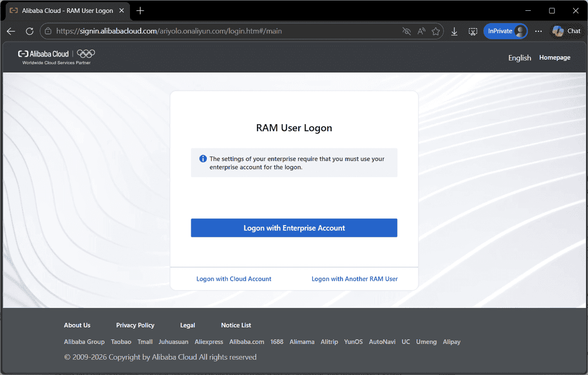The height and width of the screenshot is (375, 588).
Task: Open Logon with Another RAM User
Action: (x=354, y=279)
